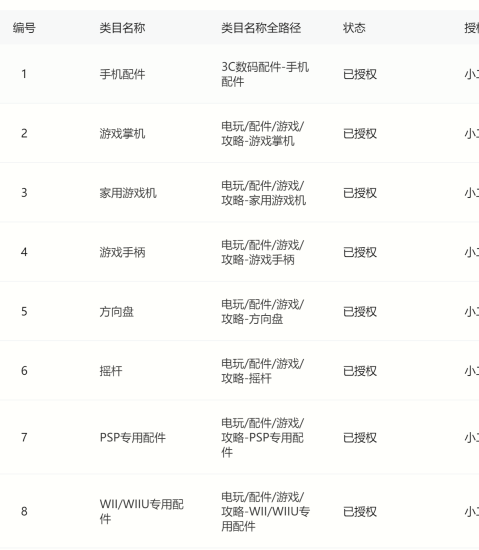479x550 pixels.
Task: Select the 摇杆 category name cell
Action: (111, 370)
